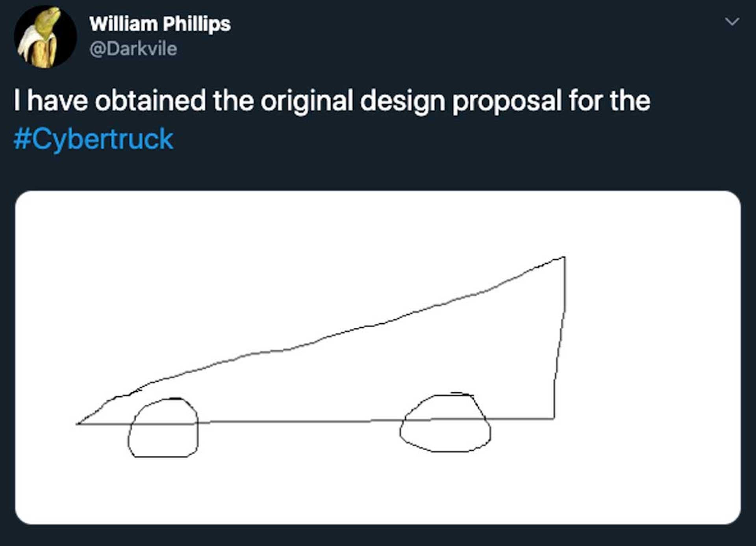Click the "I have" start of tweet text

(51, 101)
